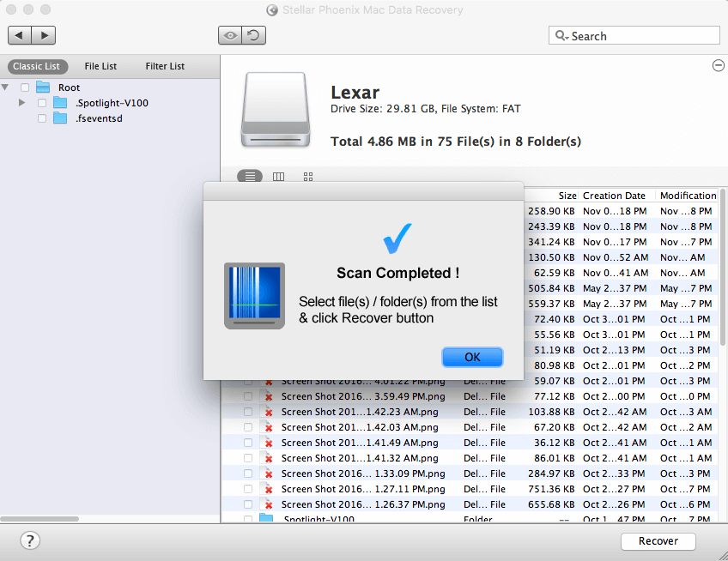This screenshot has height=561, width=728.
Task: Check the .fseventsd checkbox in tree
Action: pyautogui.click(x=42, y=118)
